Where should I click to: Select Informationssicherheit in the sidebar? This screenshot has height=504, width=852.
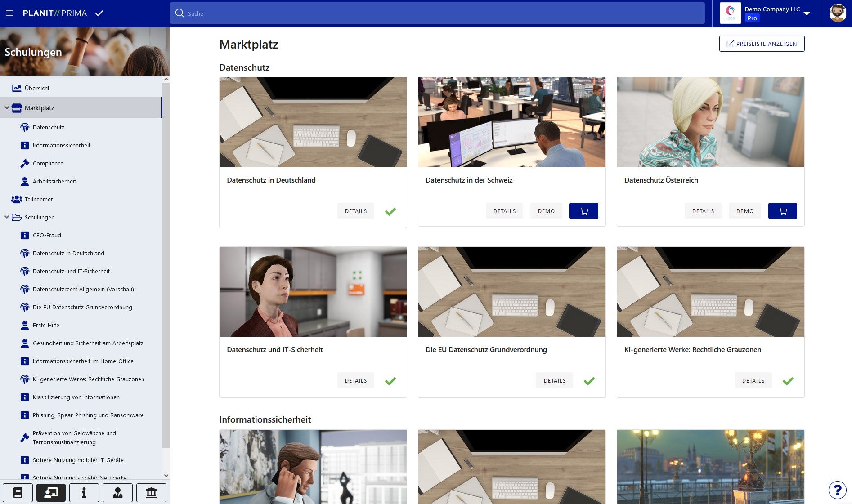point(61,145)
